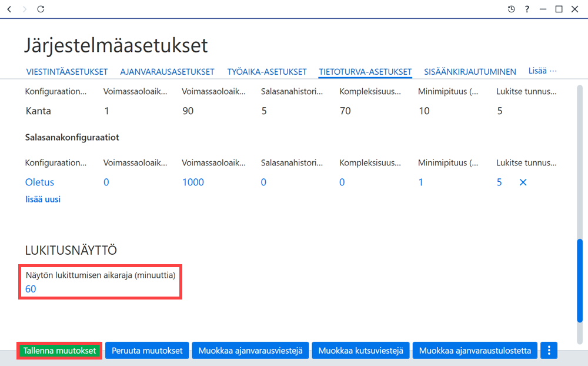Viewport: 588px width, 366px height.
Task: Click Muokkaa ajanvaraustulostetta button
Action: tap(475, 351)
